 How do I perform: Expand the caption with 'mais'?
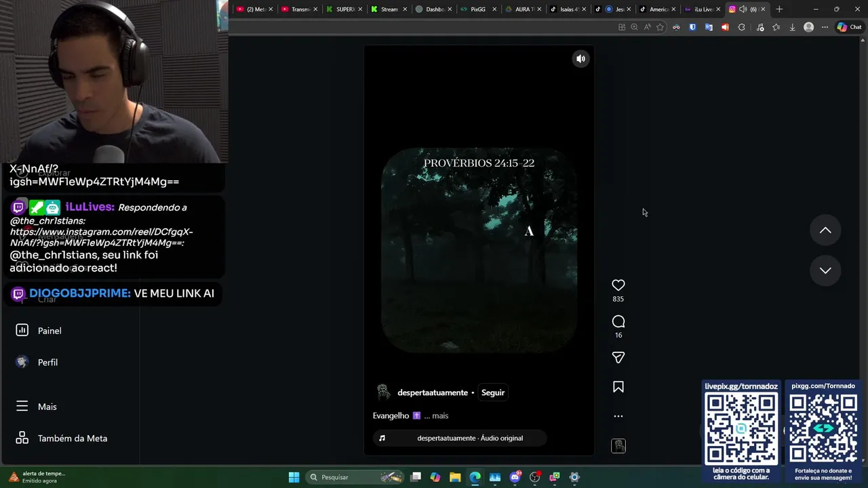(x=440, y=415)
